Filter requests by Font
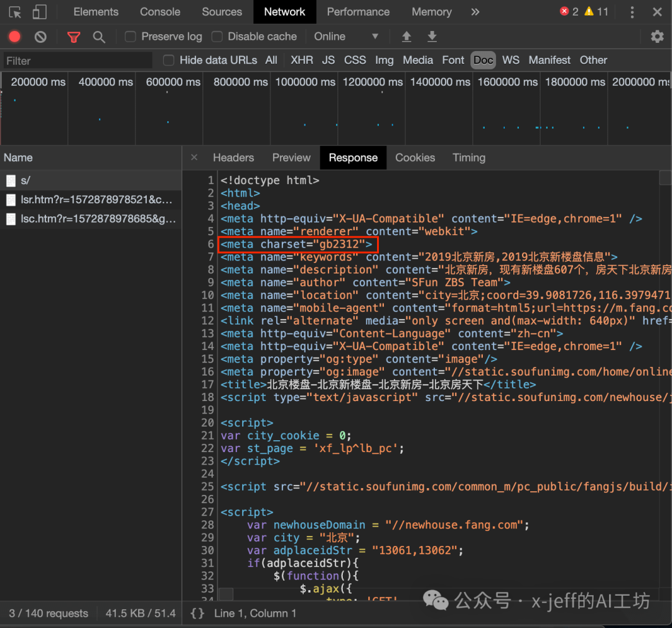The height and width of the screenshot is (628, 672). [453, 60]
